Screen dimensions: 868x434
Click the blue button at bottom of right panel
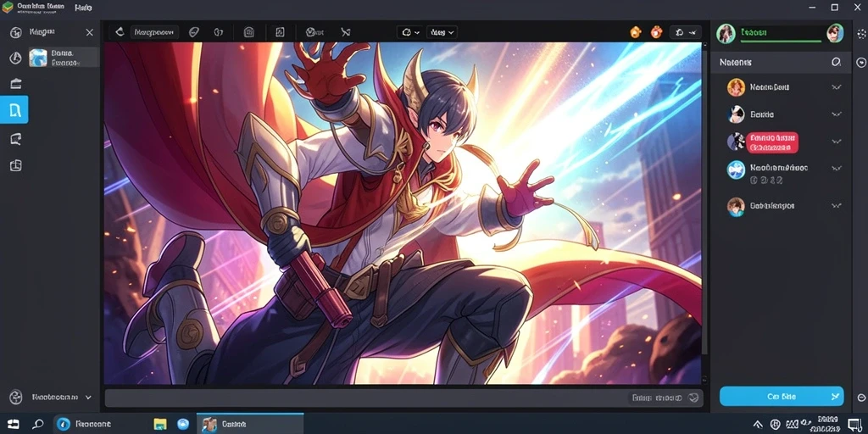782,396
